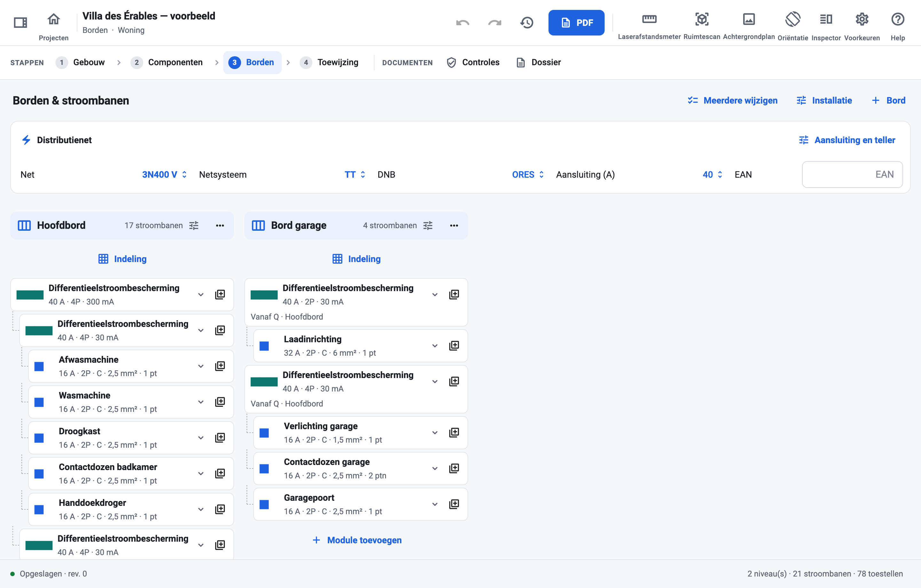Click Meerdere wijzigen

click(732, 101)
